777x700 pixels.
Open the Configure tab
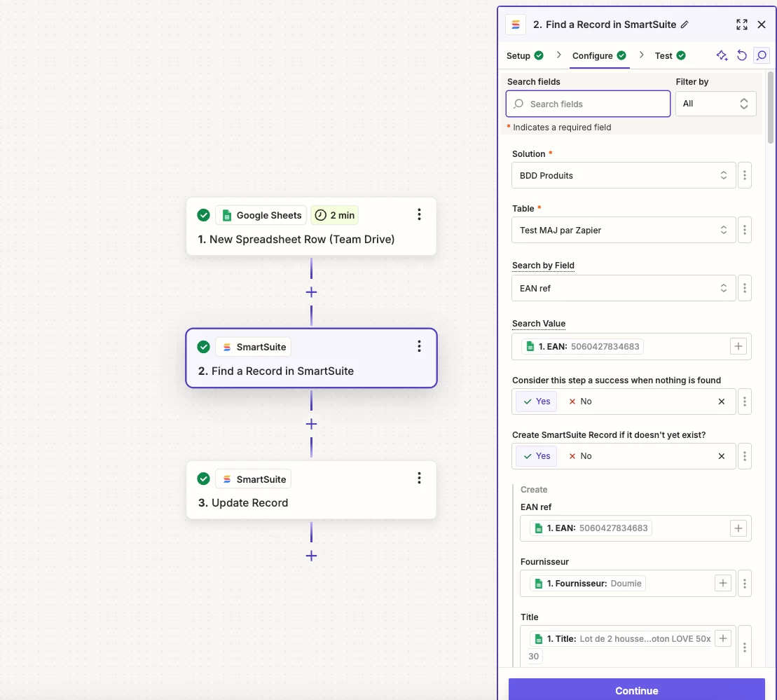point(599,55)
